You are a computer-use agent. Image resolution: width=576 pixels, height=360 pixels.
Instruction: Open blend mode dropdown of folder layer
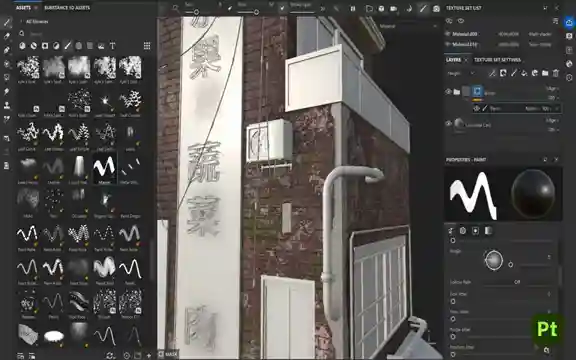click(x=552, y=89)
